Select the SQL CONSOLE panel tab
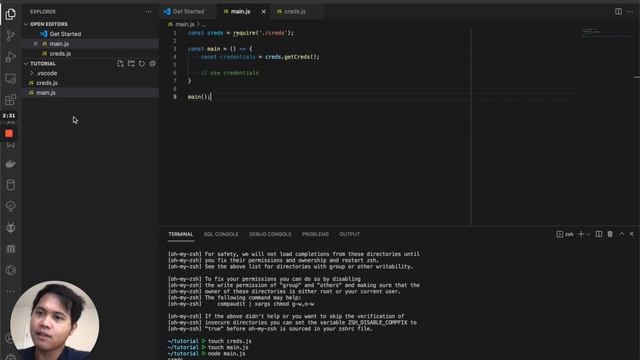The height and width of the screenshot is (360, 640). 221,234
